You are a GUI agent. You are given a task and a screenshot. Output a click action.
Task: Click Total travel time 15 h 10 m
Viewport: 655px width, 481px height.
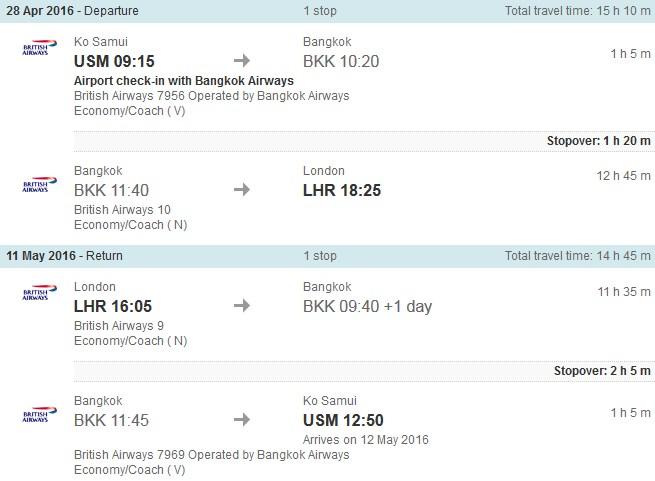coord(577,11)
